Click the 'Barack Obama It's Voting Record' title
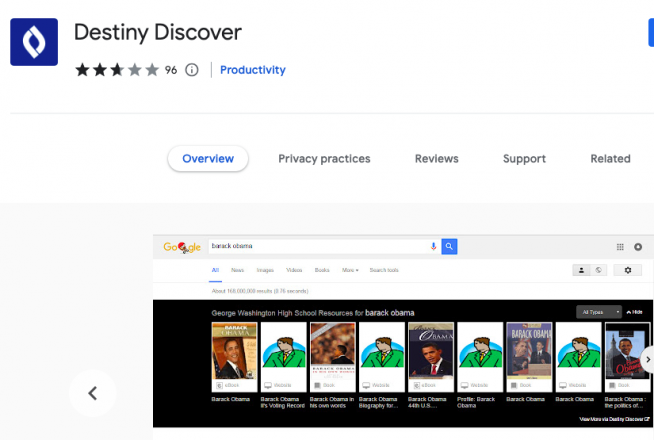The height and width of the screenshot is (440, 654). tap(282, 402)
